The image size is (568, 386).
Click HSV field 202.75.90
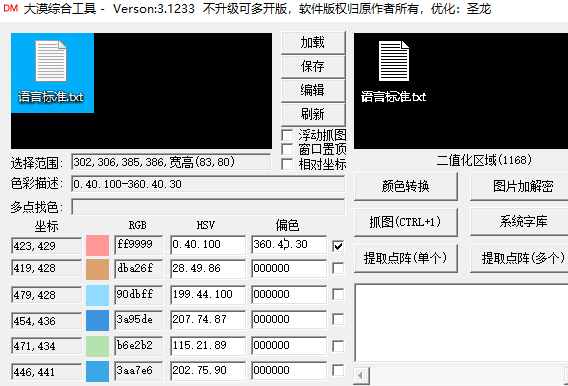(x=208, y=370)
